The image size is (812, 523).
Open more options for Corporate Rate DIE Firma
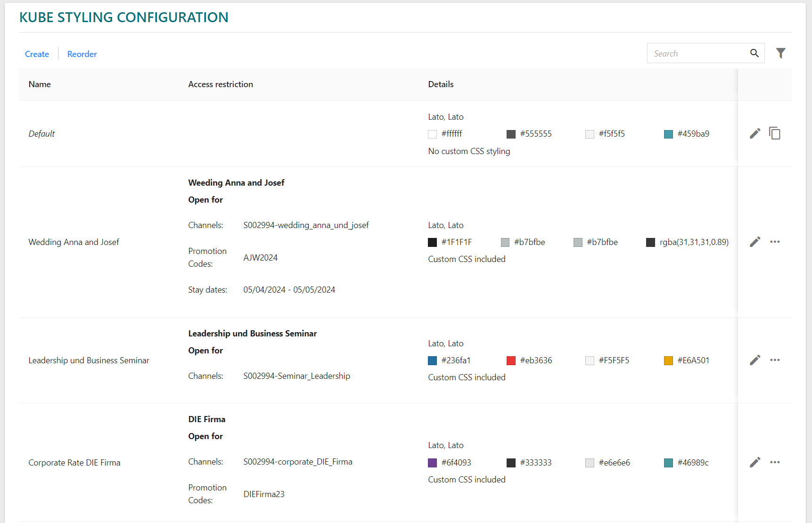pyautogui.click(x=775, y=462)
